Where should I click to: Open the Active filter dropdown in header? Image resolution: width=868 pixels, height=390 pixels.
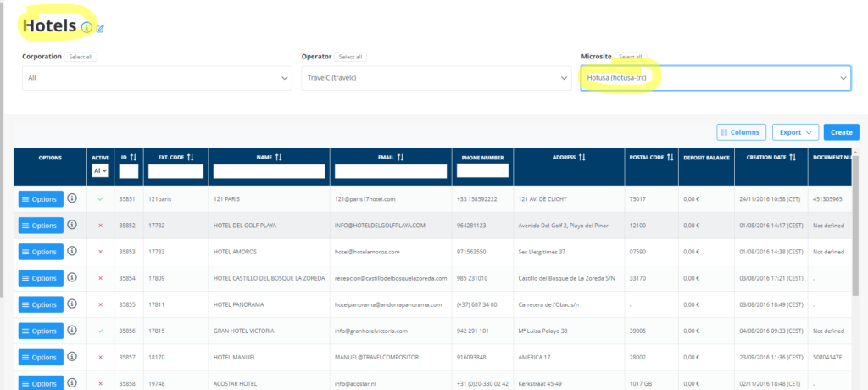[x=100, y=171]
